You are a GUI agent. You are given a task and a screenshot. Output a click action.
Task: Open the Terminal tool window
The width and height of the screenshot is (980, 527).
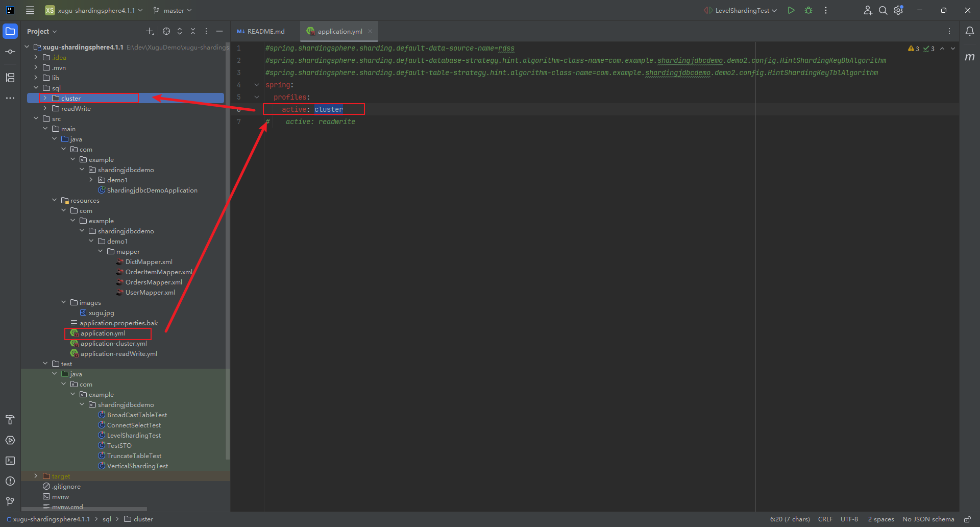click(10, 461)
